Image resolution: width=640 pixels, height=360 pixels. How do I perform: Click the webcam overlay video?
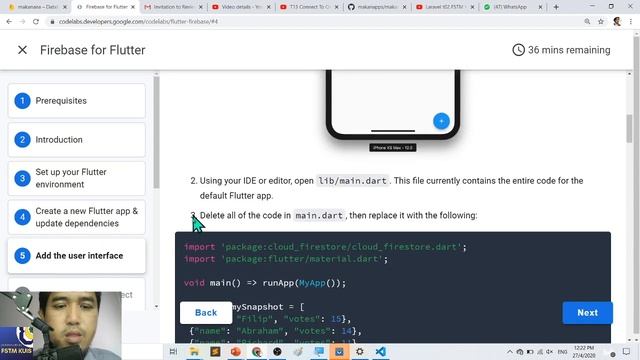tap(60, 325)
